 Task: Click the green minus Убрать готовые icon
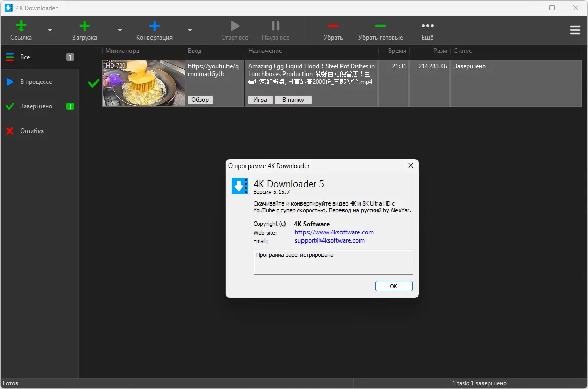coord(380,26)
